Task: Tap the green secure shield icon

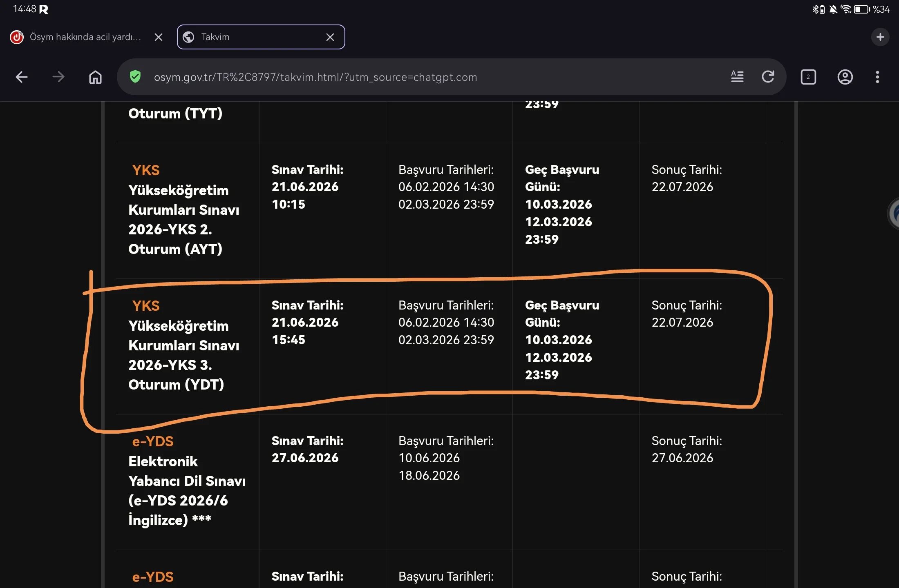Action: pos(135,77)
